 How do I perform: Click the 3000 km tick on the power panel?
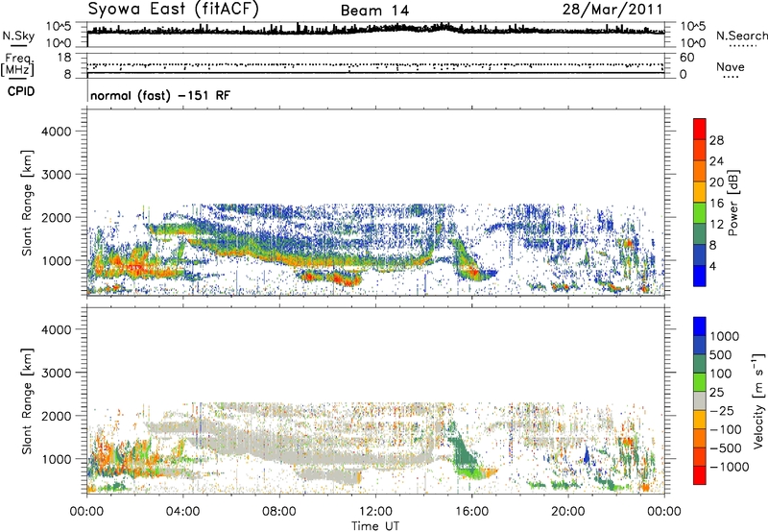(57, 175)
